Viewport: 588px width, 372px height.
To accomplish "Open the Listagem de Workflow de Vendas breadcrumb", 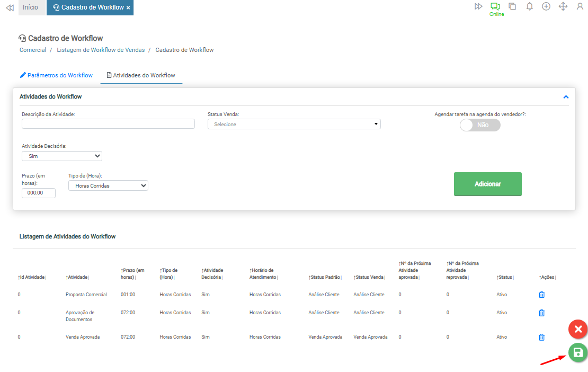I will tap(101, 50).
